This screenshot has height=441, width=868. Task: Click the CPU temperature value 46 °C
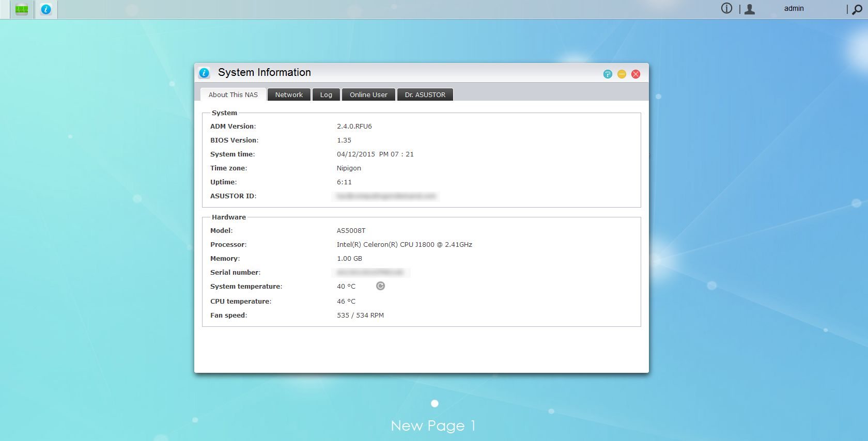[346, 302]
